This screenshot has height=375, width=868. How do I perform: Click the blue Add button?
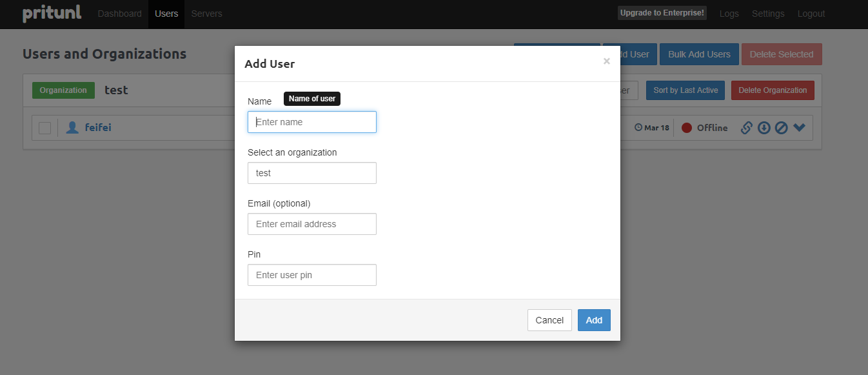click(594, 320)
